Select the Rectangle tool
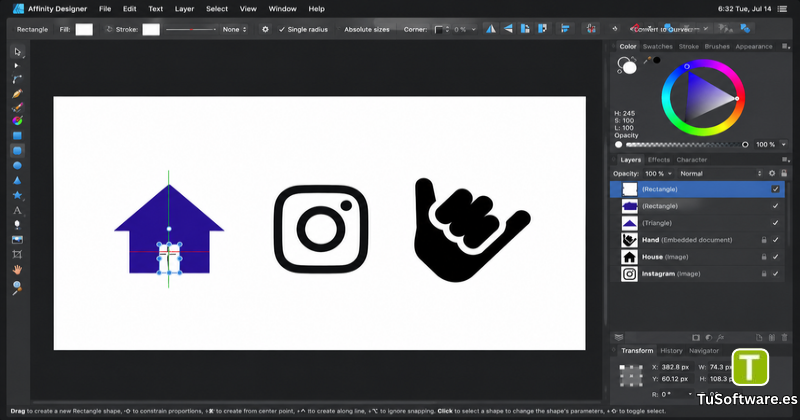 [x=17, y=136]
